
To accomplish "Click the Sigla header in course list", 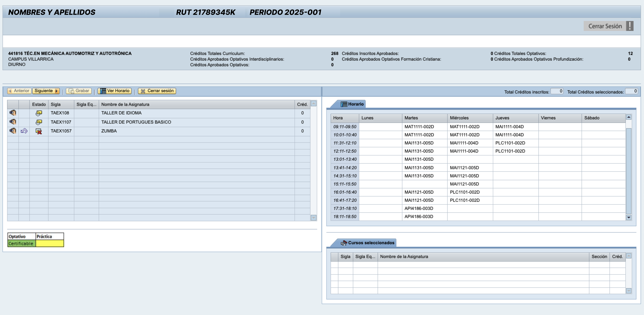I will [61, 104].
